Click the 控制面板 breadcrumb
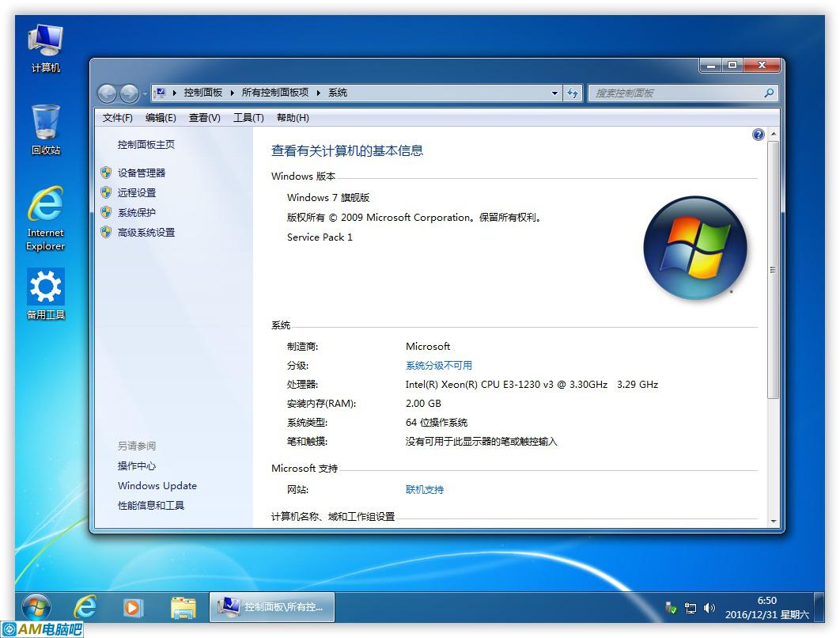 tap(203, 93)
